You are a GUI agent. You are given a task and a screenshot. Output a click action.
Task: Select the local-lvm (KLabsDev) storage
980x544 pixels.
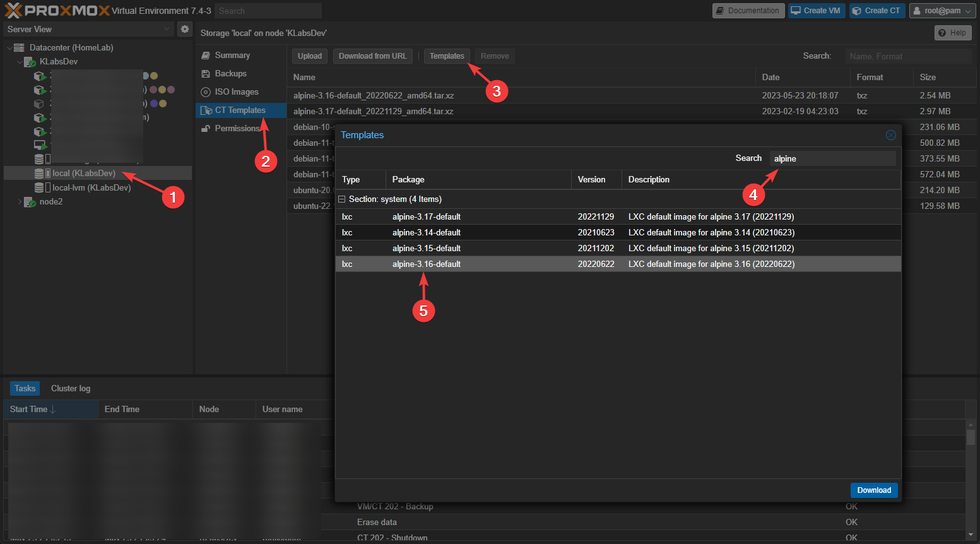(x=92, y=187)
